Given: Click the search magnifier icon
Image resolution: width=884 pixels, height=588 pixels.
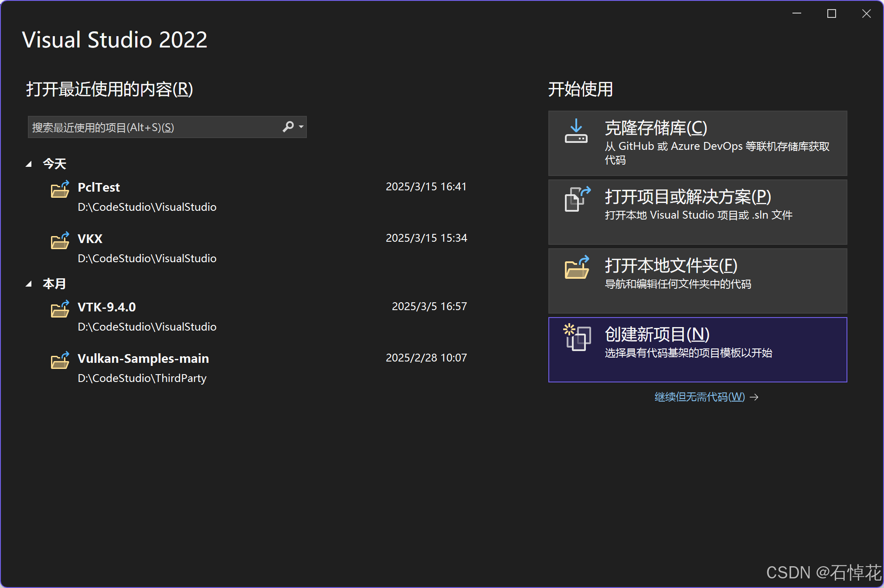Looking at the screenshot, I should click(288, 127).
